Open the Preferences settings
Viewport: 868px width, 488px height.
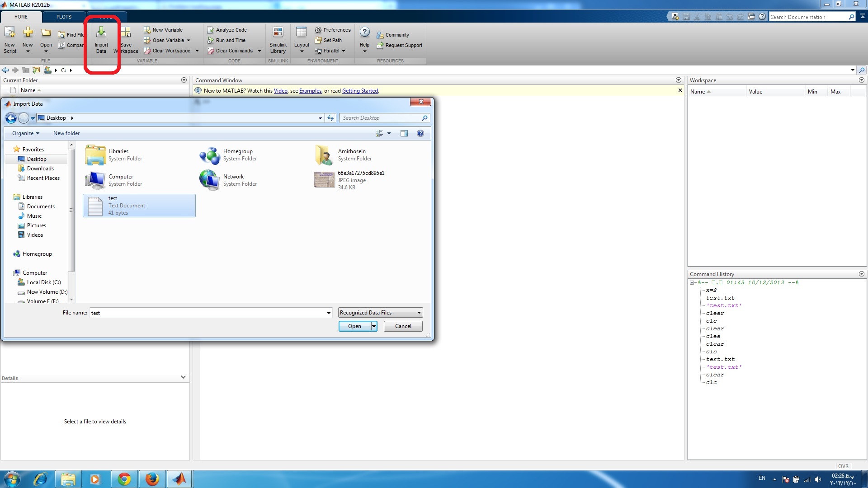point(333,30)
